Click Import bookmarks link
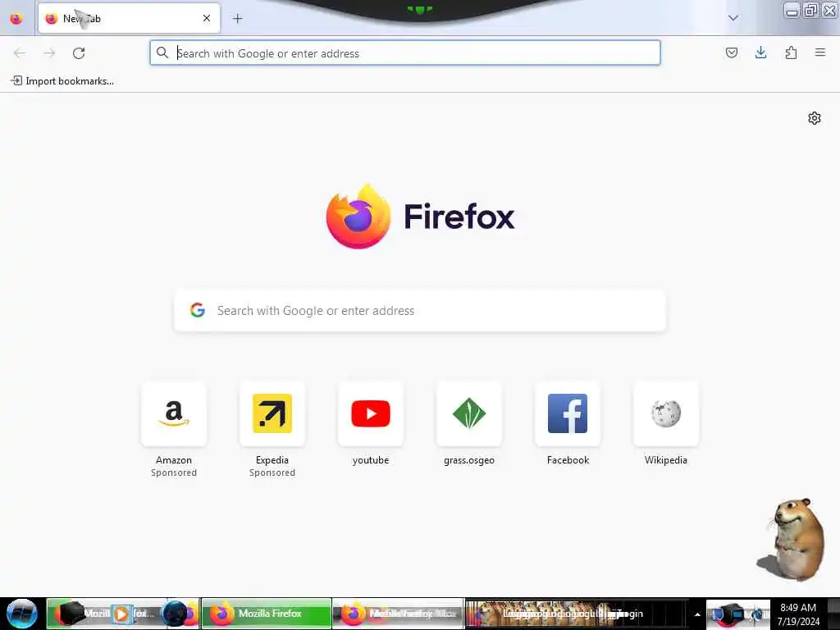The height and width of the screenshot is (630, 840). point(62,81)
